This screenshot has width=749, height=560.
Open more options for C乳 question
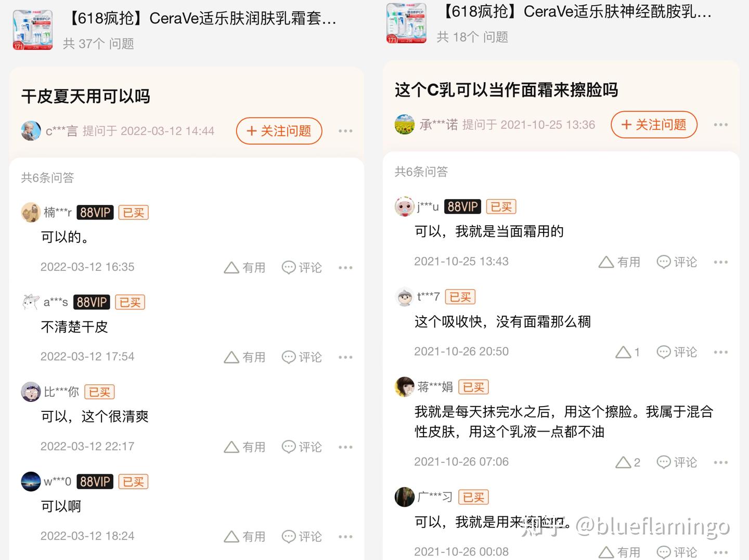720,125
